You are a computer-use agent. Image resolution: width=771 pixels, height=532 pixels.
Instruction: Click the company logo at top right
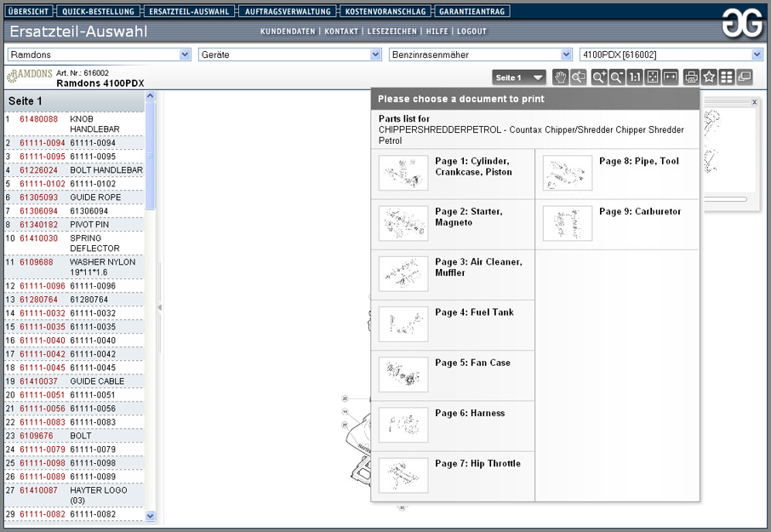click(x=742, y=23)
